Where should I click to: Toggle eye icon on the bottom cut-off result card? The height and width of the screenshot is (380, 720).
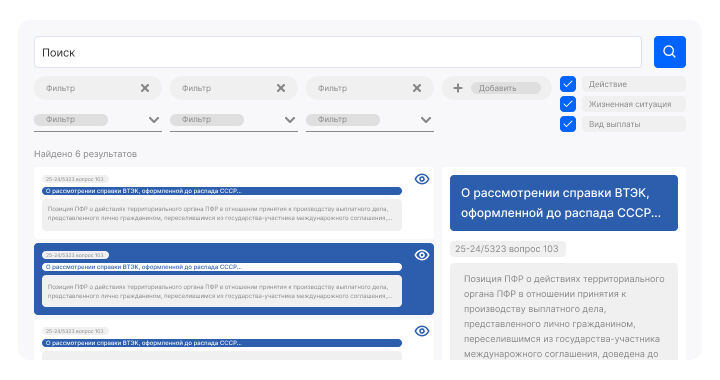(x=422, y=331)
